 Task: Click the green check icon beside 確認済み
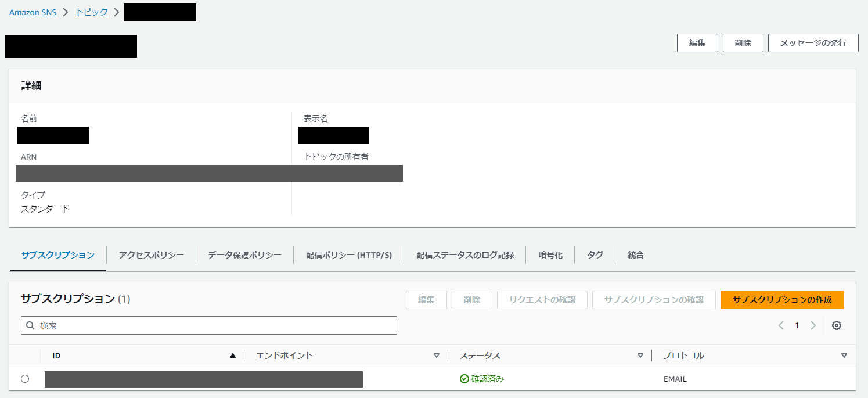pos(464,379)
